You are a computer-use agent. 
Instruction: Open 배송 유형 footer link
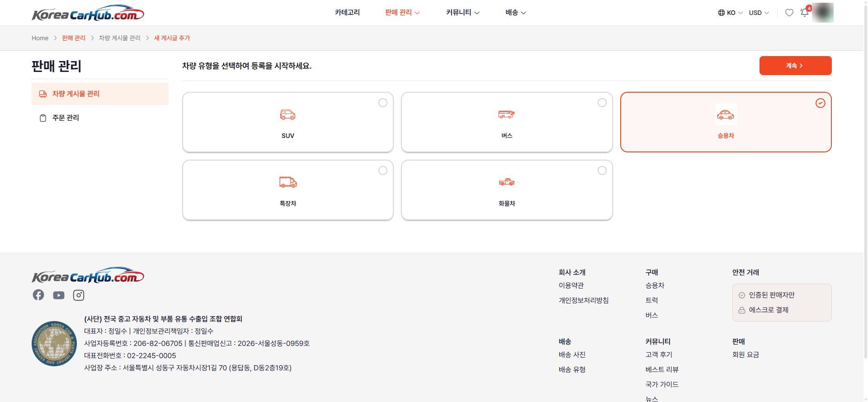click(x=572, y=369)
